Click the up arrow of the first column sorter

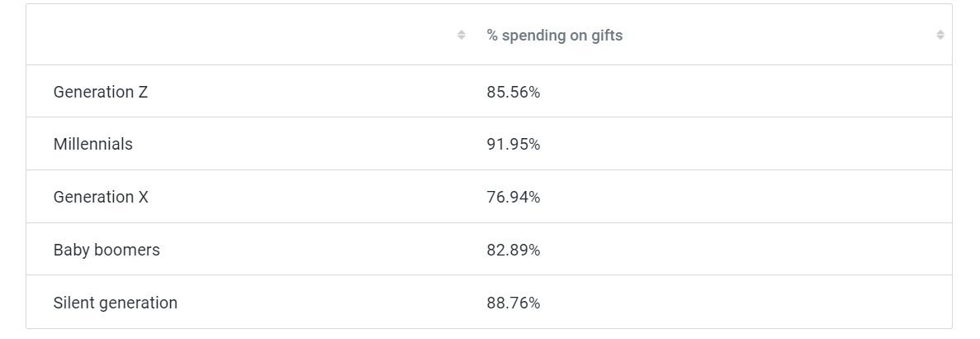click(x=462, y=31)
